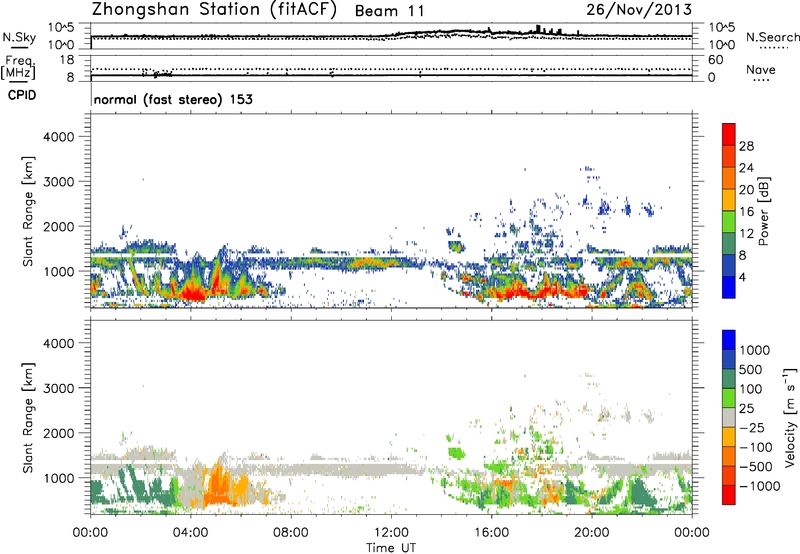
Task: Click the '3000' tick on velocity panel
Action: pyautogui.click(x=59, y=388)
